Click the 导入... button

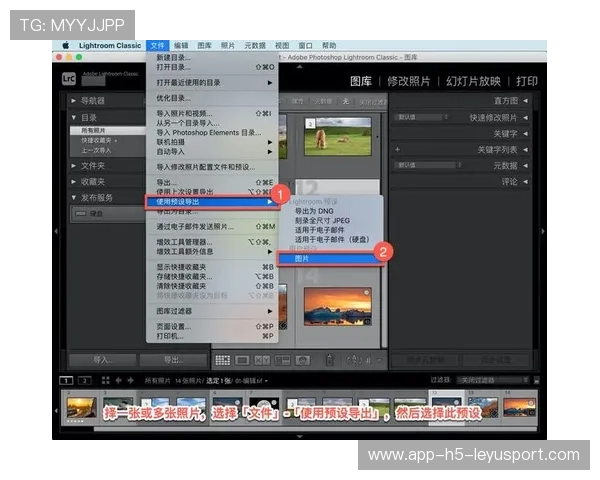(102, 360)
